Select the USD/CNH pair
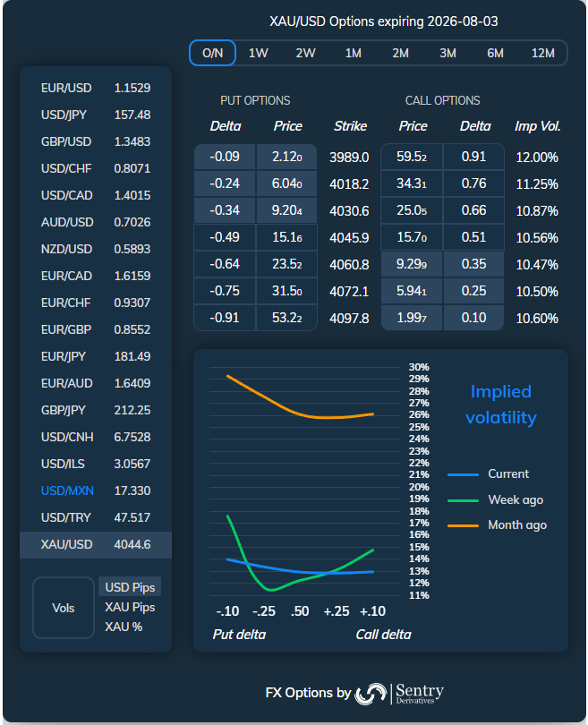Viewport: 588px width, 725px height. pyautogui.click(x=96, y=437)
